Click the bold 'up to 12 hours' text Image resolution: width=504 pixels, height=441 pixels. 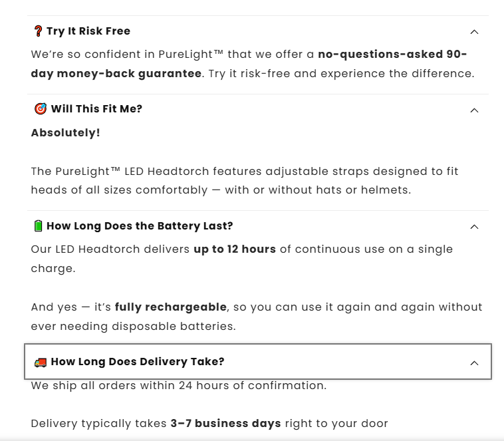point(235,249)
